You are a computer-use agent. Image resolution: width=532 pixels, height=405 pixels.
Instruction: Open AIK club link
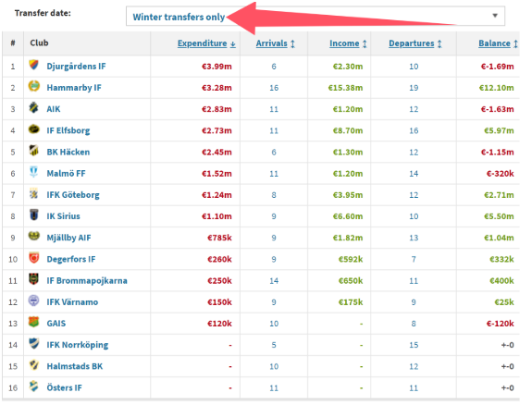tap(54, 109)
